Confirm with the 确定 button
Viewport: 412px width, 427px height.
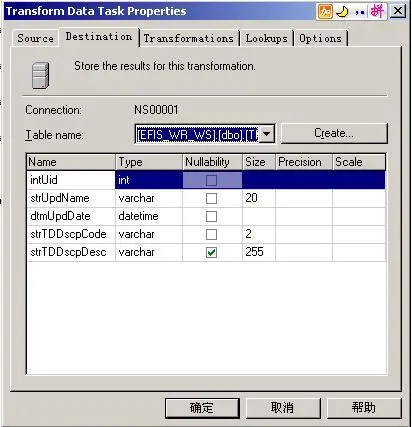[x=202, y=408]
